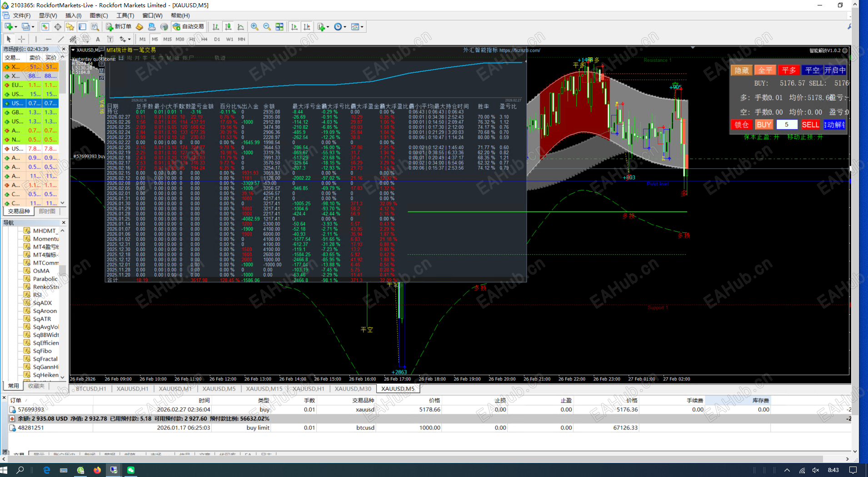The width and height of the screenshot is (868, 477).
Task: Open the 新订单 new order dialog
Action: pos(119,27)
